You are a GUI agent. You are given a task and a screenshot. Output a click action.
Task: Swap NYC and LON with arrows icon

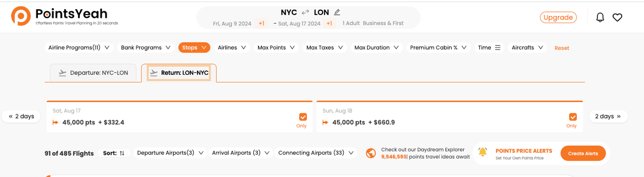pyautogui.click(x=305, y=12)
